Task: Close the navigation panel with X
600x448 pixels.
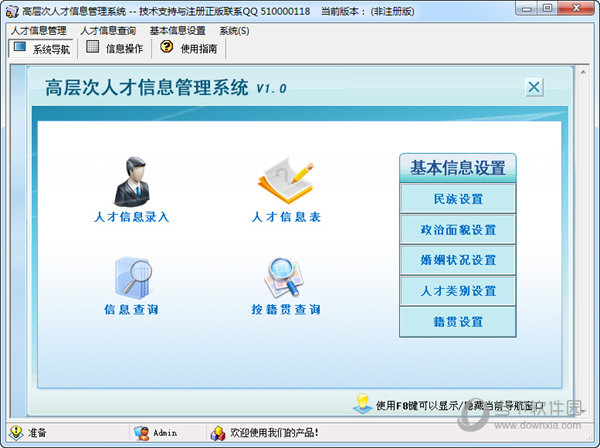Action: pyautogui.click(x=534, y=87)
